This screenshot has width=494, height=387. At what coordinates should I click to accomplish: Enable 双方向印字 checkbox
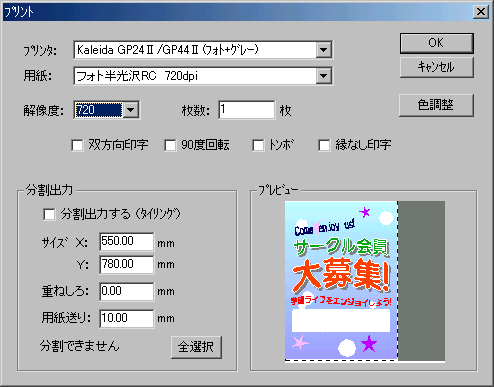77,145
